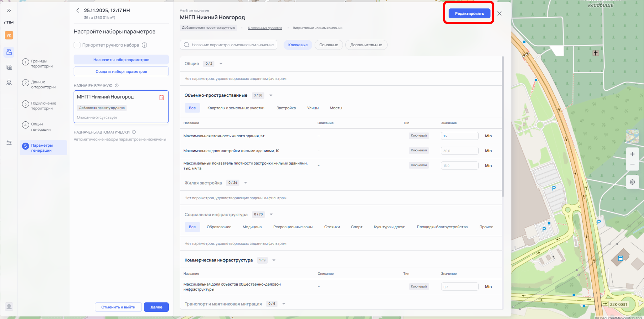Image resolution: width=644 pixels, height=319 pixels.
Task: Click the map zoom out minus button
Action: tap(632, 165)
